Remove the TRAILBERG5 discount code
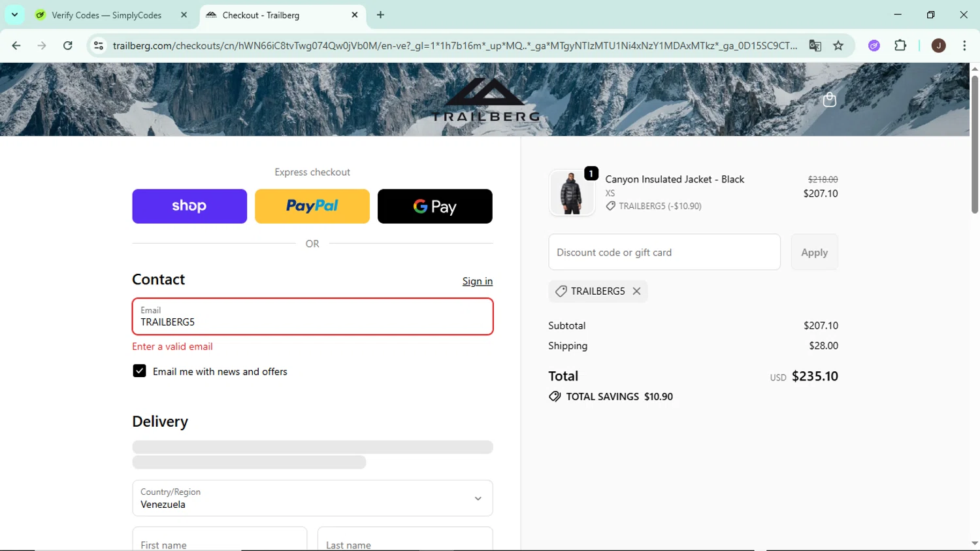 (636, 292)
